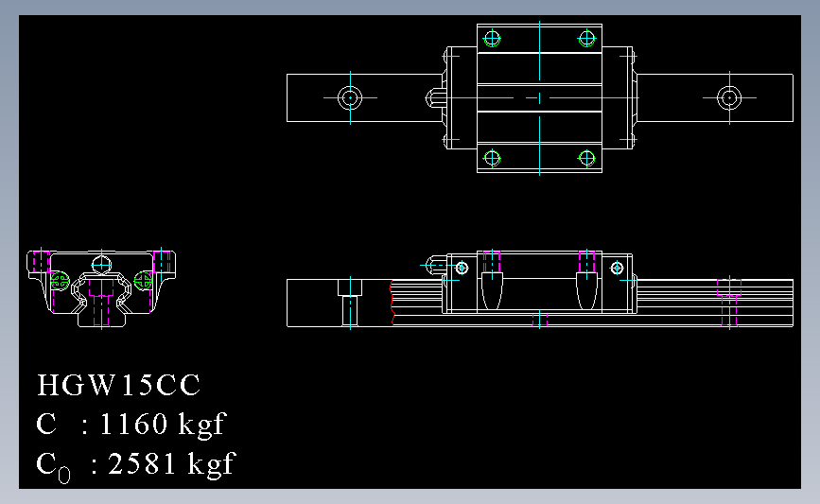This screenshot has height=504, width=820.
Task: Pick right green ball circle in end view
Action: click(143, 281)
